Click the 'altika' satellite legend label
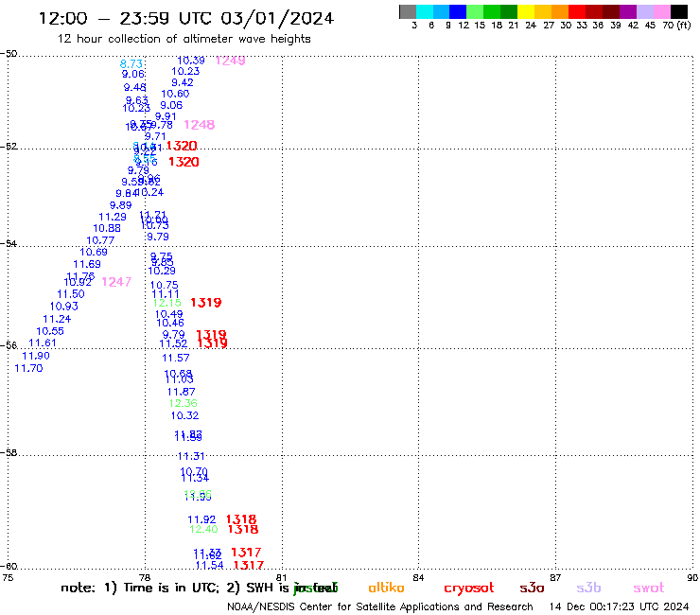The image size is (700, 615). click(386, 588)
